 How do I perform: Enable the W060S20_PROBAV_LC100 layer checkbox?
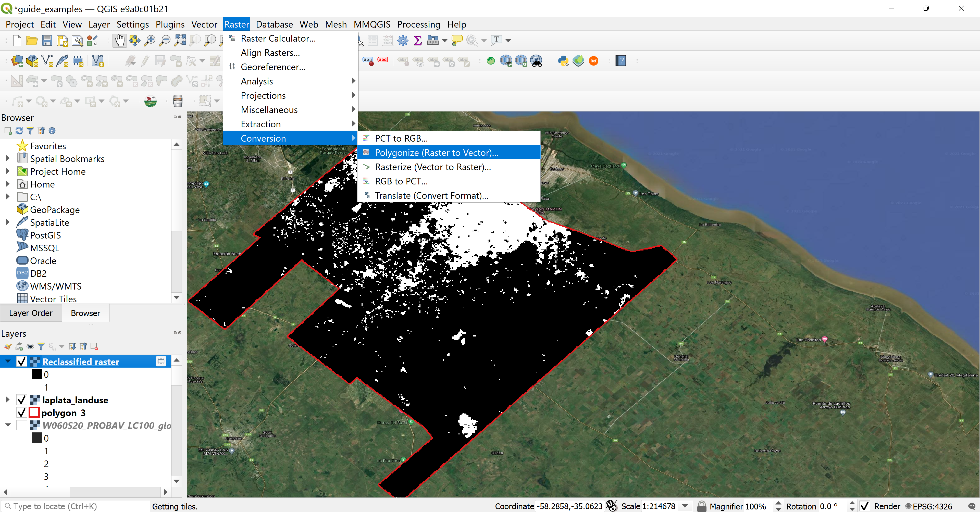pyautogui.click(x=22, y=425)
